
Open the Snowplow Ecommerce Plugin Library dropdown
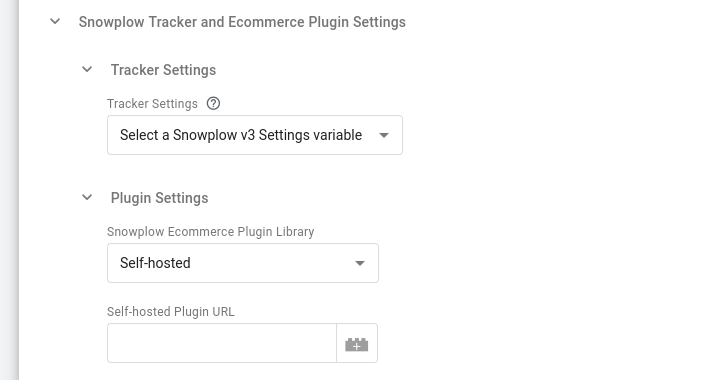[x=243, y=263]
